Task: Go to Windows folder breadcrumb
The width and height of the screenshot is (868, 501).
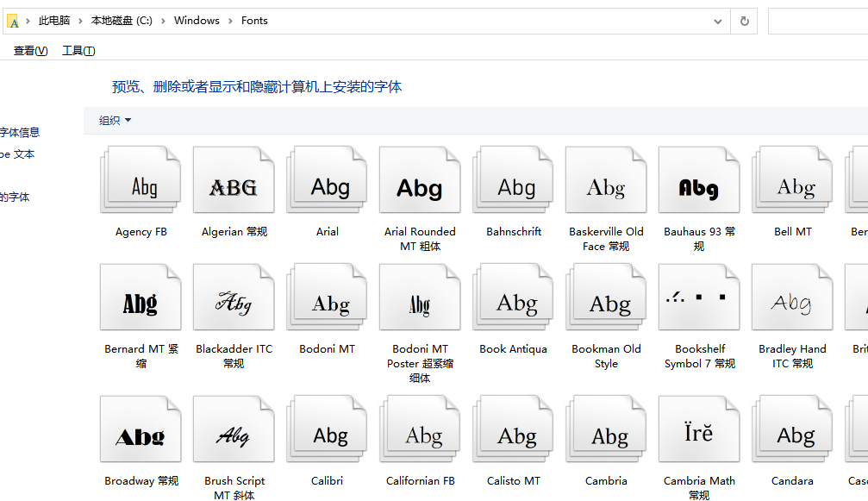Action: [197, 21]
